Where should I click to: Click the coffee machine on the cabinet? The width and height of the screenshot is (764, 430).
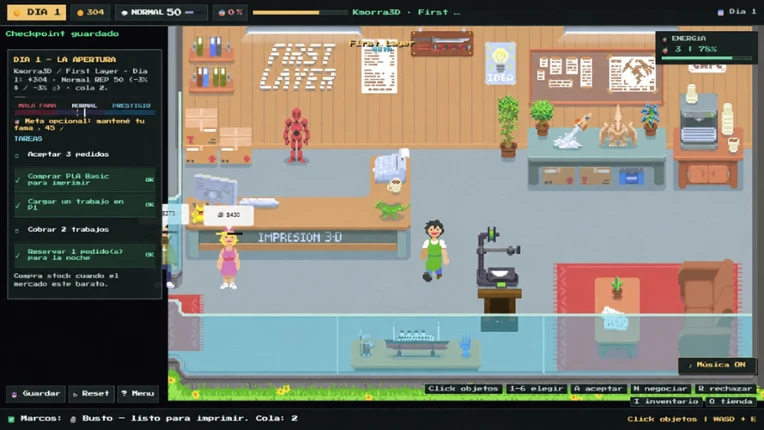pyautogui.click(x=699, y=122)
